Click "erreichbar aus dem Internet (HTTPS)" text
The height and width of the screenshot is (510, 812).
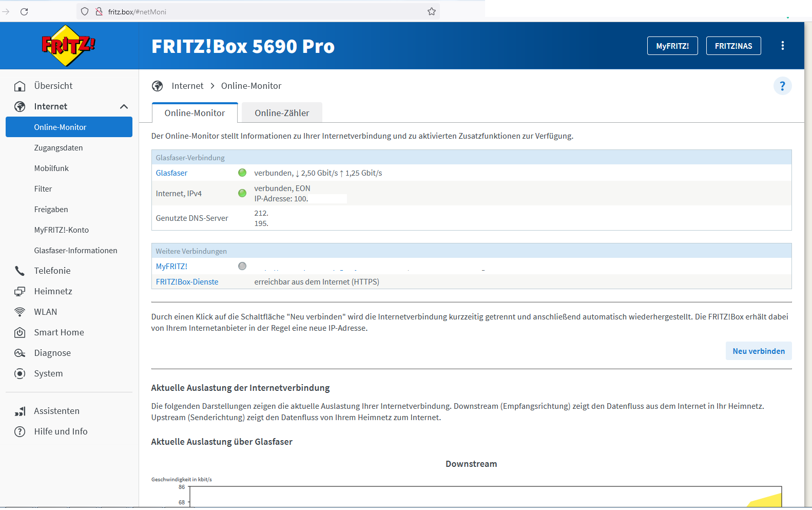pyautogui.click(x=317, y=281)
